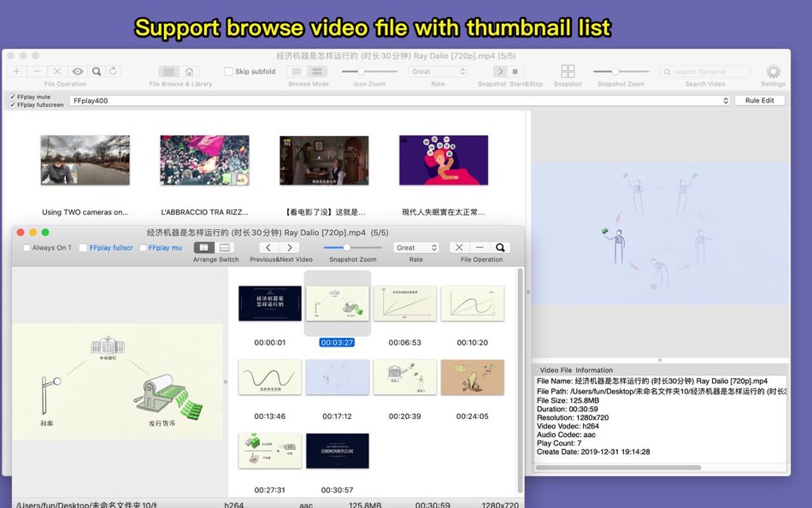Viewport: 812px width, 508px height.
Task: Select the 現代人失眠 video thumbnail
Action: [x=444, y=160]
